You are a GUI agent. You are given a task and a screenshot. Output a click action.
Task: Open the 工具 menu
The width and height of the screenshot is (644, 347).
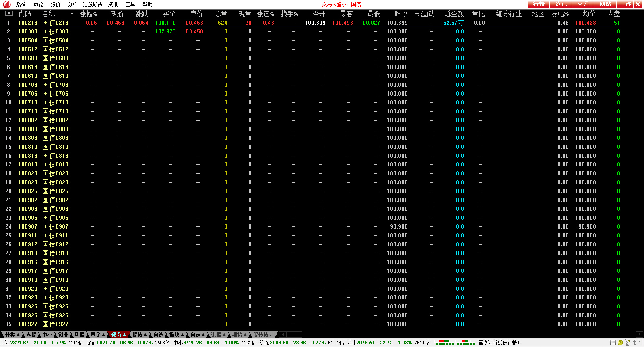click(130, 4)
